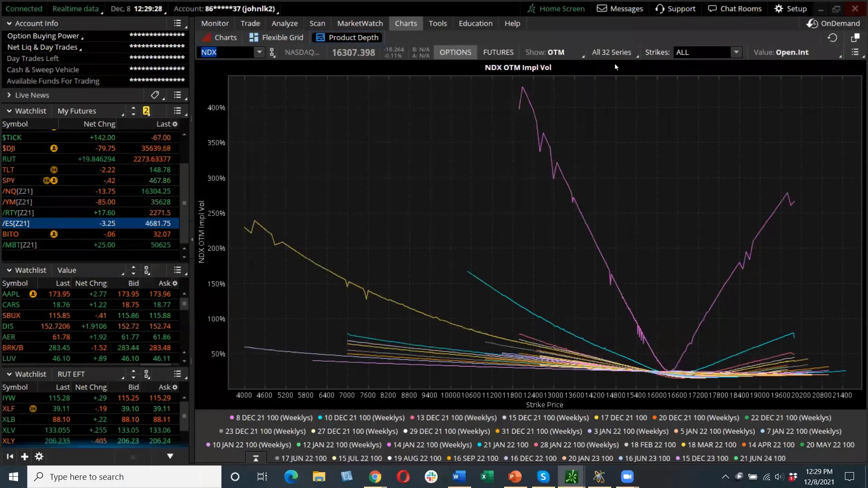Open the My Futures watchlist menu icon
The height and width of the screenshot is (488, 868).
(x=178, y=111)
